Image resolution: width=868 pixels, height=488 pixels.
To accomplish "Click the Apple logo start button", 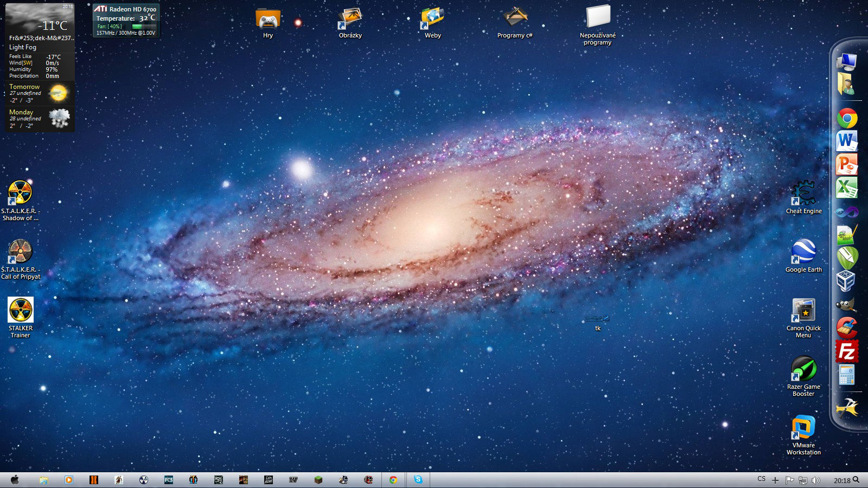I will (x=15, y=480).
